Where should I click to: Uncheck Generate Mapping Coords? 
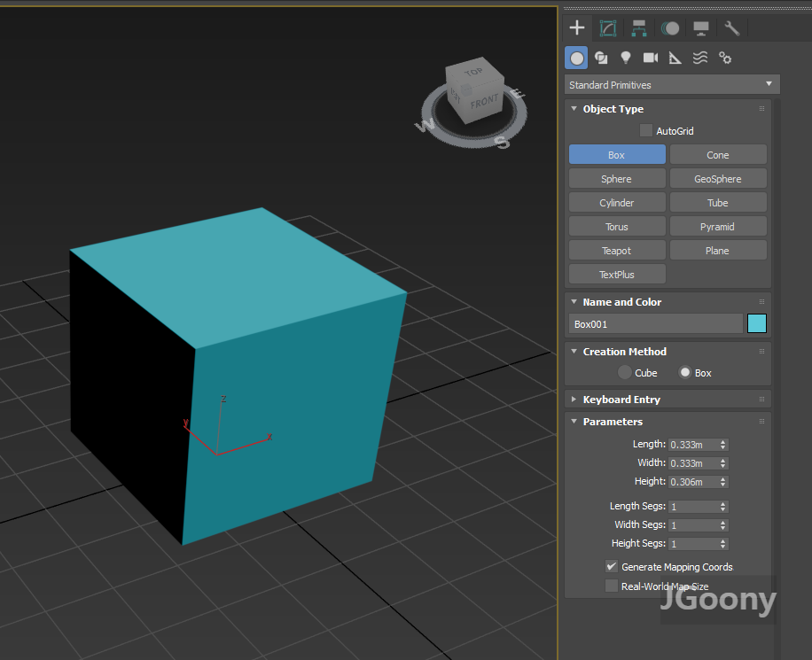(x=612, y=566)
